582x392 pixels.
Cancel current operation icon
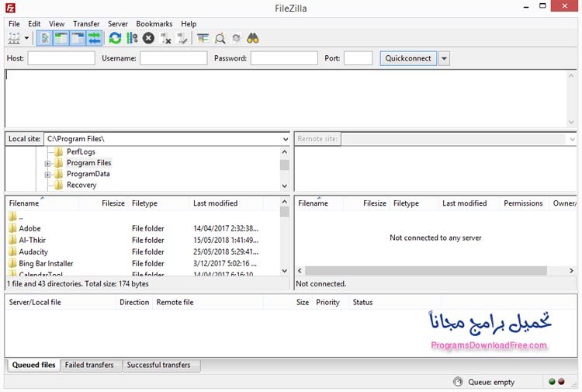click(x=148, y=38)
